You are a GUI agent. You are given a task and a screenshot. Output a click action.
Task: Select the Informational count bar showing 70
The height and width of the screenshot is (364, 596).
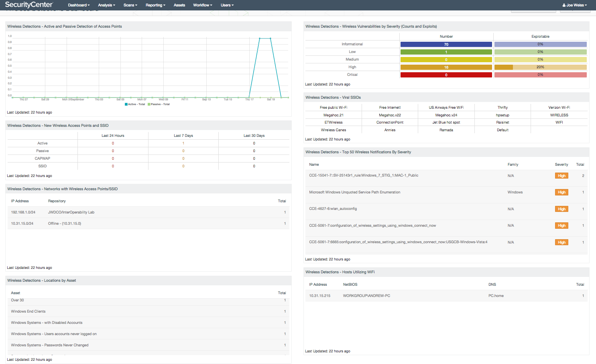pyautogui.click(x=446, y=45)
